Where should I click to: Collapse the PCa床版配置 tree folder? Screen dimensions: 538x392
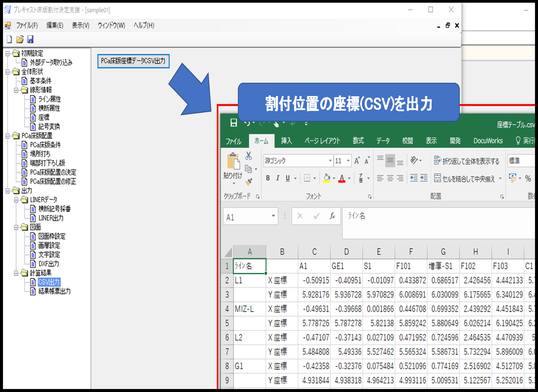pos(8,136)
